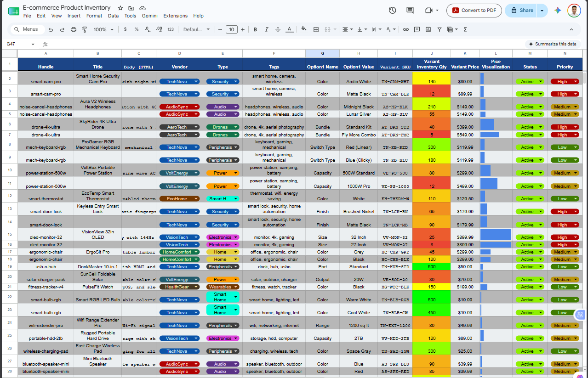Open Wearables type chip dropdown
The height and width of the screenshot is (378, 588).
236,287
